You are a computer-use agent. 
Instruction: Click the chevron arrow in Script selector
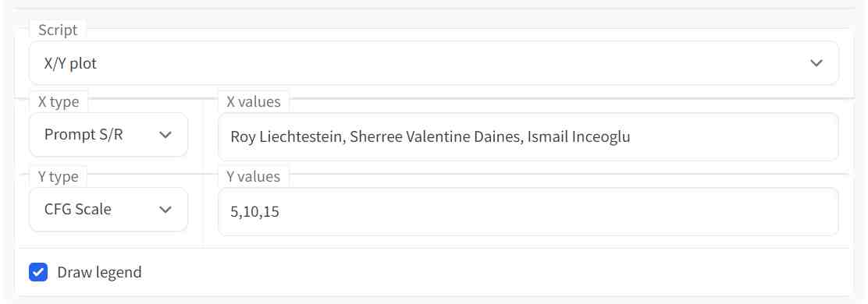816,63
